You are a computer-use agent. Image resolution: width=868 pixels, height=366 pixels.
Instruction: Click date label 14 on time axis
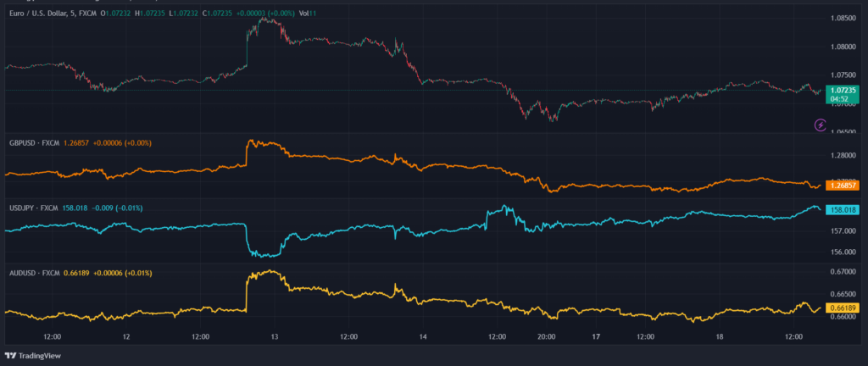pyautogui.click(x=423, y=336)
